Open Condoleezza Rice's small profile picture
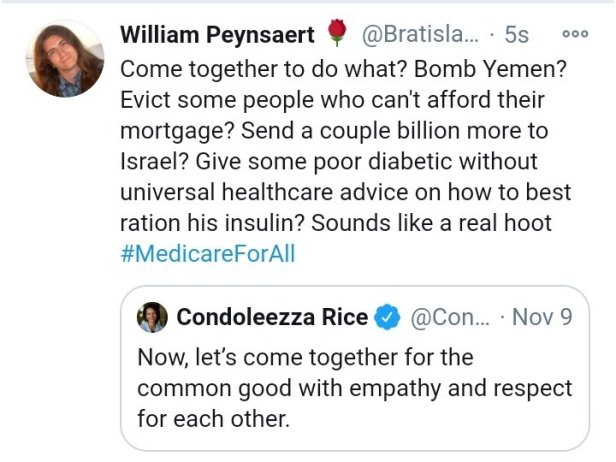The width and height of the screenshot is (616, 462). pos(155,317)
